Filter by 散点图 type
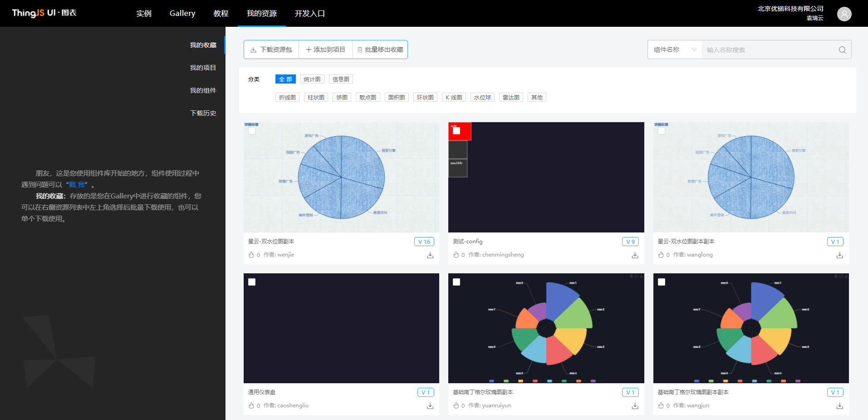Screen dimensions: 868x420 [x=368, y=97]
